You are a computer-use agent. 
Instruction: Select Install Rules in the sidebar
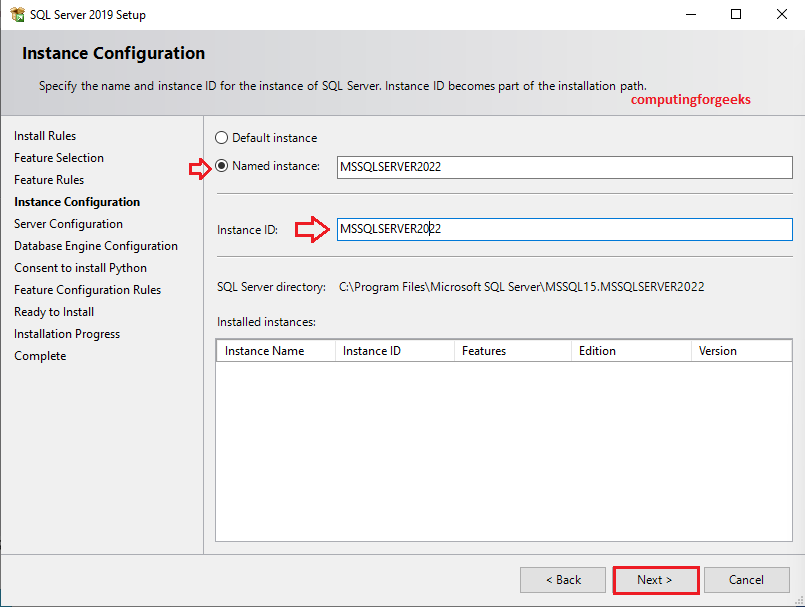click(x=44, y=135)
